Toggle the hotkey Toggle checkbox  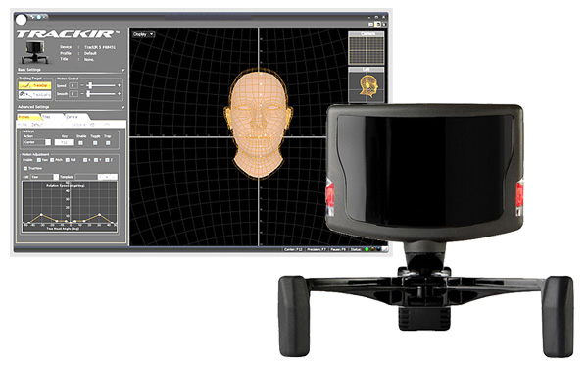click(x=95, y=143)
